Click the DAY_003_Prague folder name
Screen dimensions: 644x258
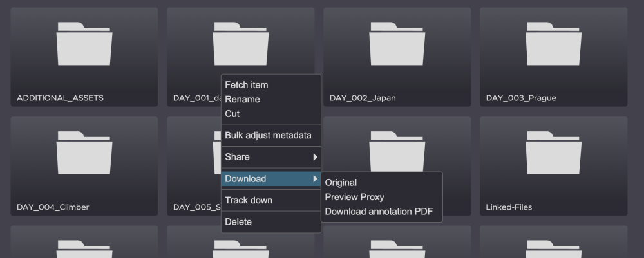pos(521,98)
